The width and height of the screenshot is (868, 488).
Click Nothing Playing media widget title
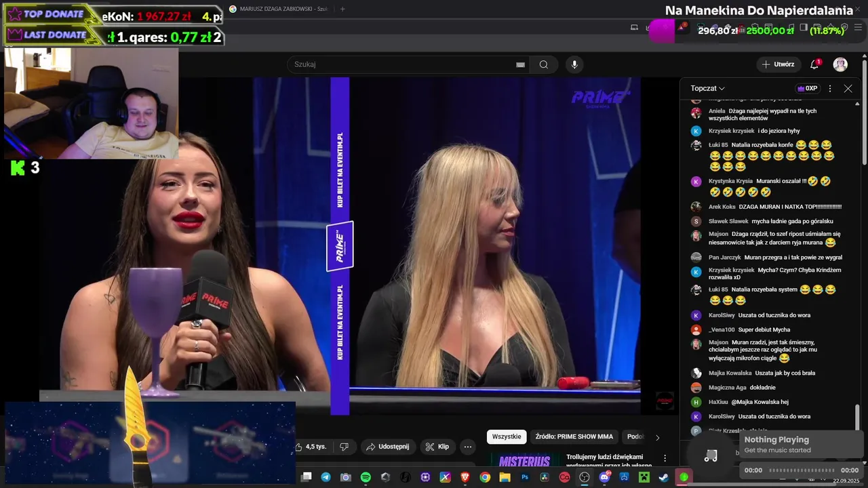[776, 439]
